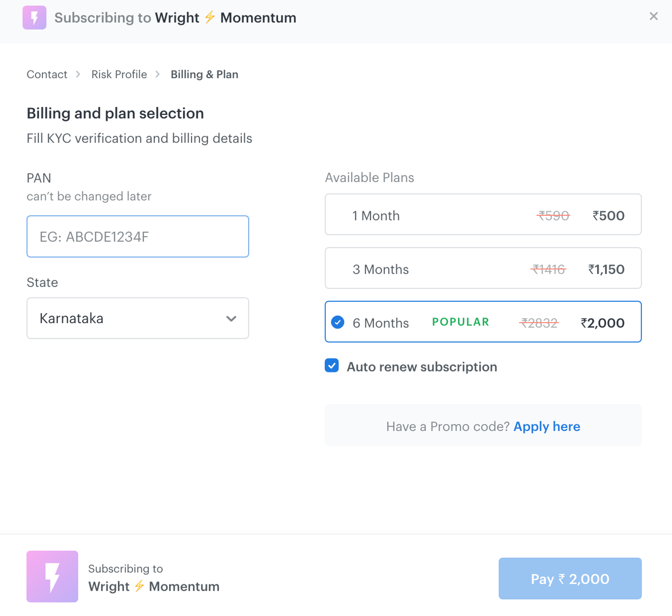The height and width of the screenshot is (616, 672).
Task: Click the ₹1,150 price of 3 Months plan
Action: click(606, 269)
